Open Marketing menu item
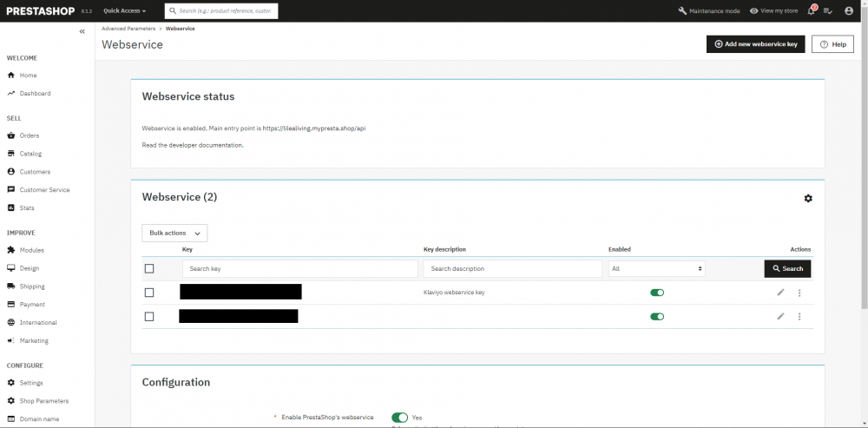 point(34,341)
